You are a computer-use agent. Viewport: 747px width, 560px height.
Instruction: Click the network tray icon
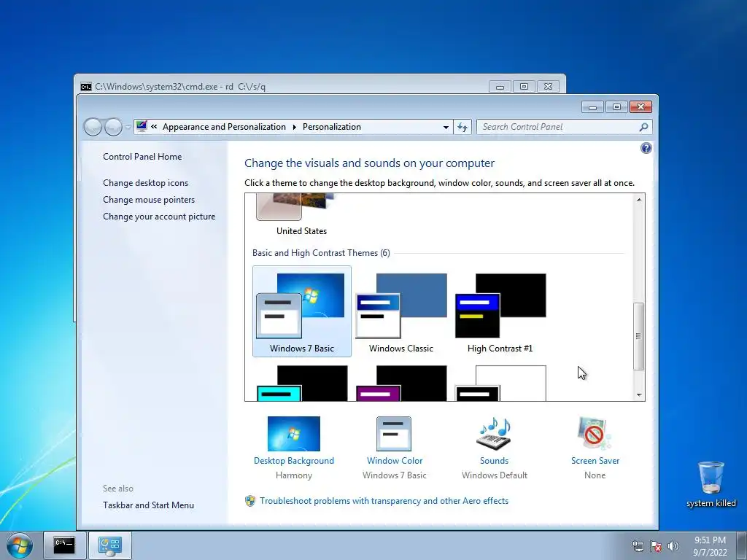click(638, 546)
